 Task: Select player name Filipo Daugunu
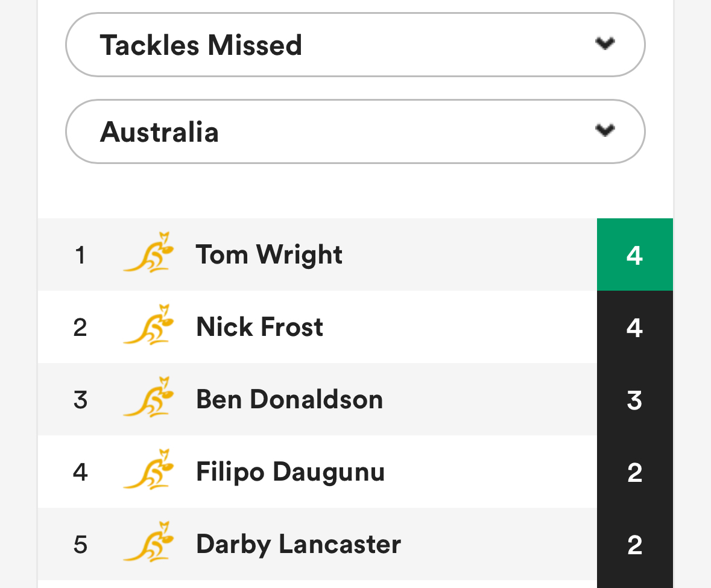[x=291, y=472]
